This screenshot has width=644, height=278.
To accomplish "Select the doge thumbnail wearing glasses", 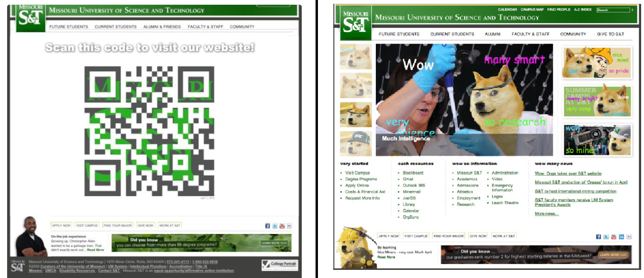I will pyautogui.click(x=356, y=114).
